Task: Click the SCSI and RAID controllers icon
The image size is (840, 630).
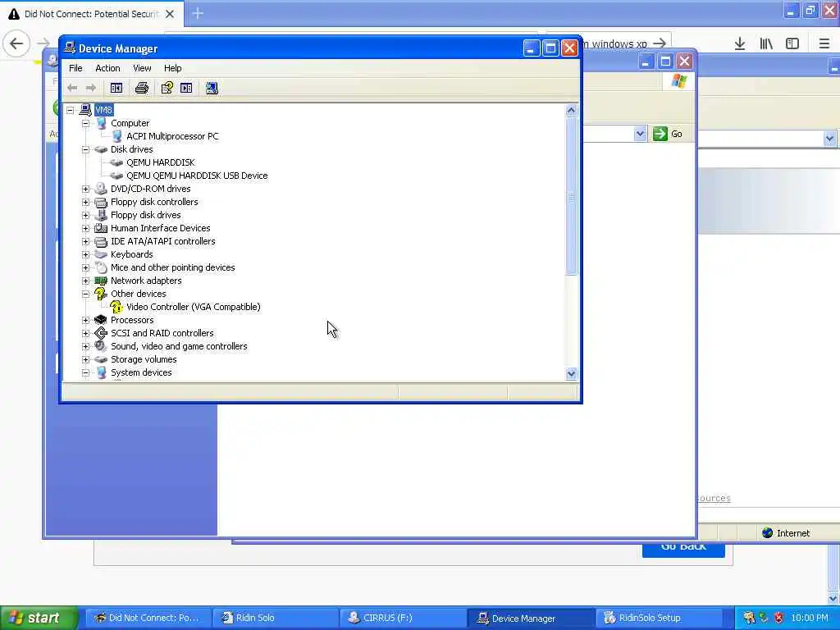Action: pyautogui.click(x=100, y=333)
